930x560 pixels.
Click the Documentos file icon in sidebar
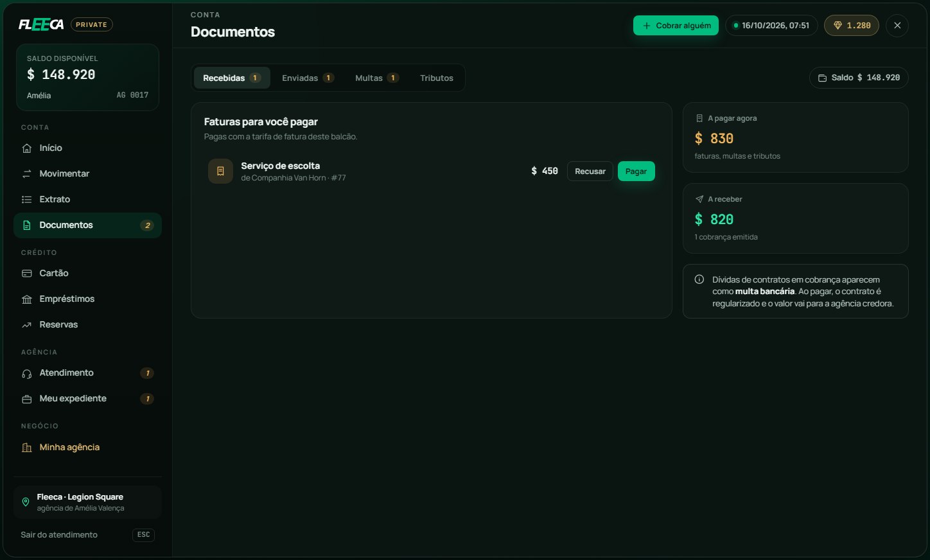[x=27, y=225]
